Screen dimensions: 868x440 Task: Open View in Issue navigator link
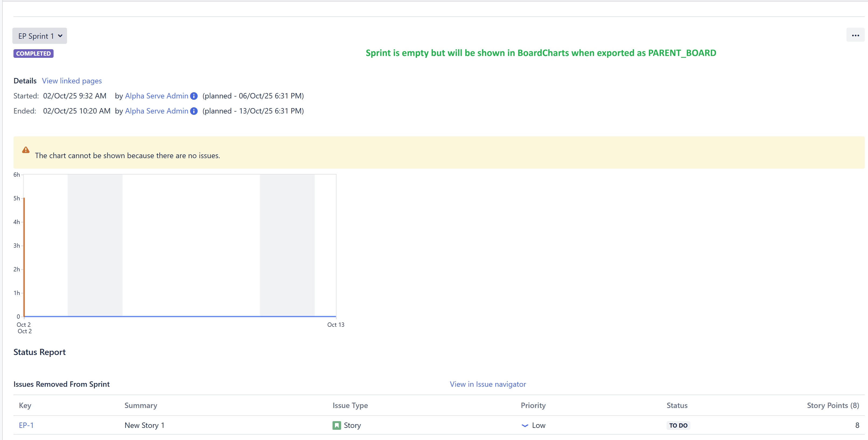(488, 384)
